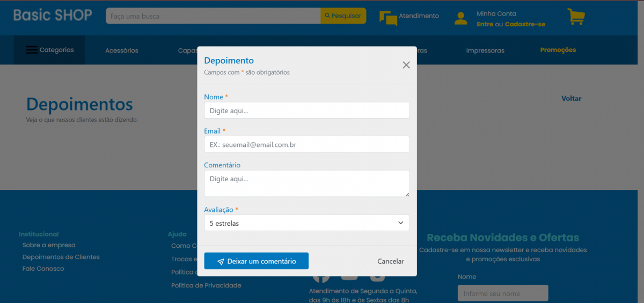Submit with Deixar um comentário button
The width and height of the screenshot is (644, 303).
click(256, 261)
